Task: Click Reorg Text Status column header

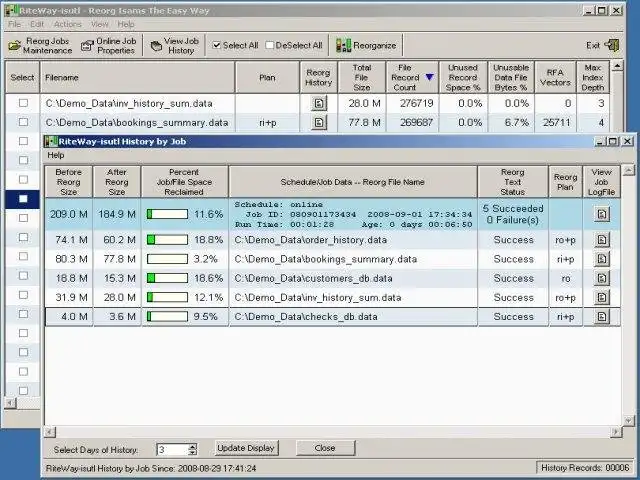Action: pos(513,182)
